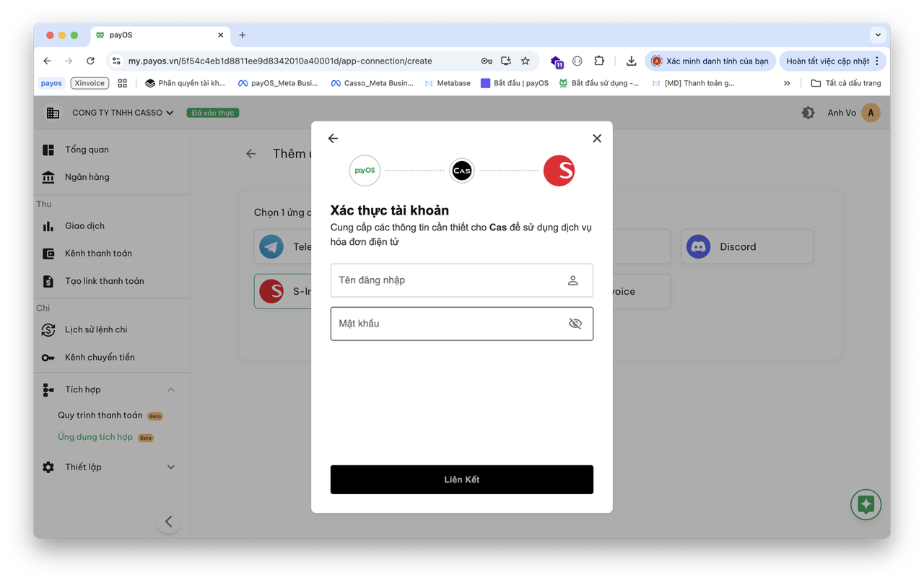Open Quy trình thanh toán link
The image size is (924, 583).
point(100,415)
